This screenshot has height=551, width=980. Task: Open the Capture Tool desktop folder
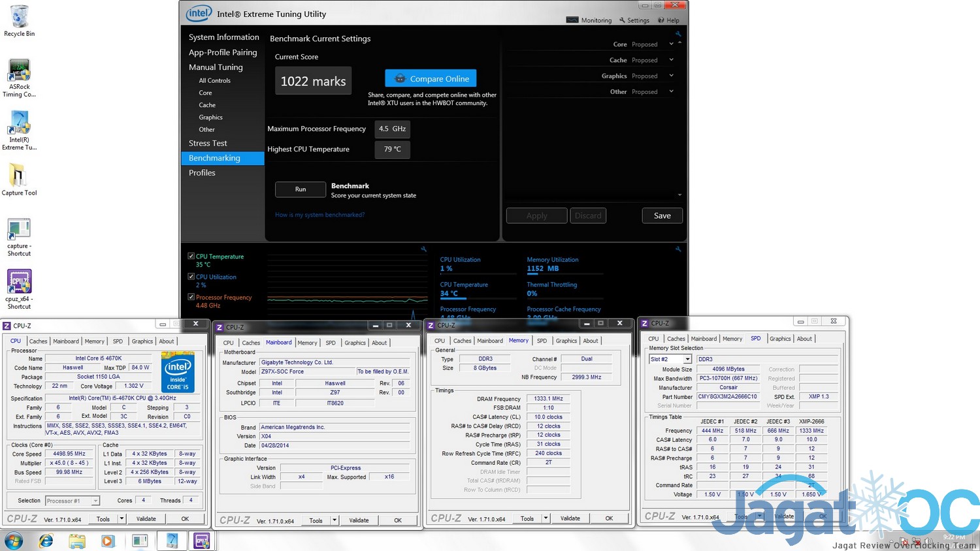click(x=18, y=180)
